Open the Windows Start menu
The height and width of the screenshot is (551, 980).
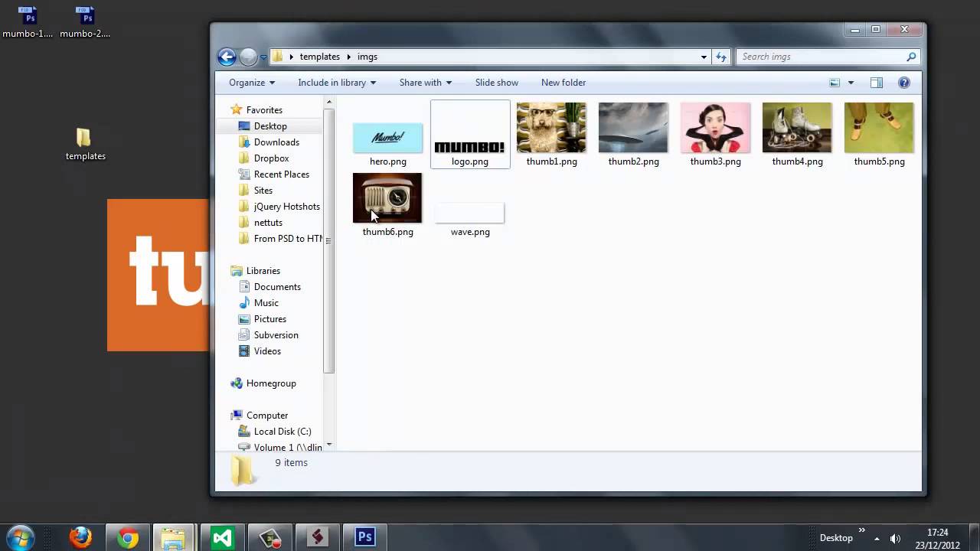(20, 537)
